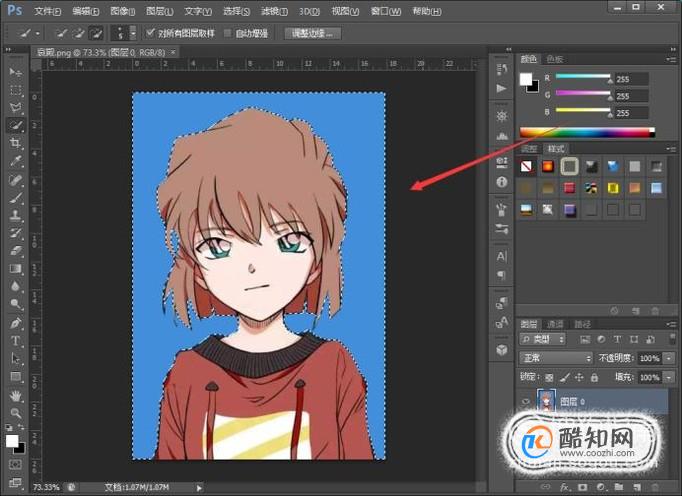This screenshot has width=682, height=496.
Task: Toggle 对所有图层取样 checkbox
Action: 150,33
